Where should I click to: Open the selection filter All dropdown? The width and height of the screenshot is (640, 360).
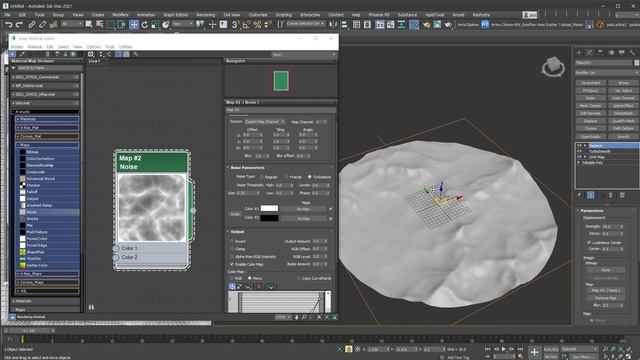[x=72, y=24]
